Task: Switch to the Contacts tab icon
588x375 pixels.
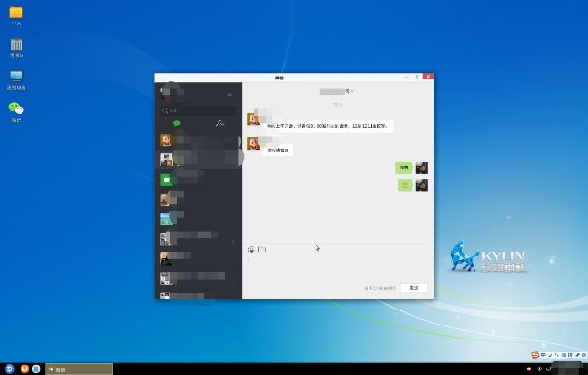Action: pos(220,123)
